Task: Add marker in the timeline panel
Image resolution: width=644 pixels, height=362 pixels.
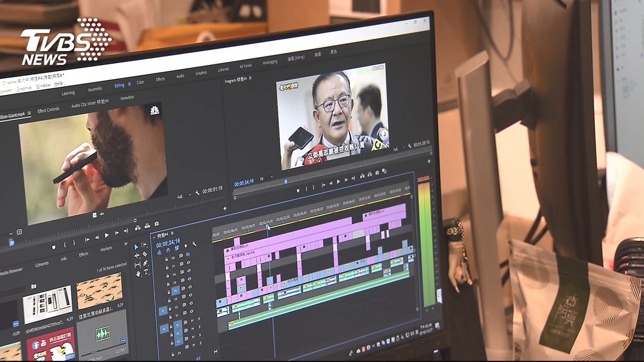Action: point(185,246)
